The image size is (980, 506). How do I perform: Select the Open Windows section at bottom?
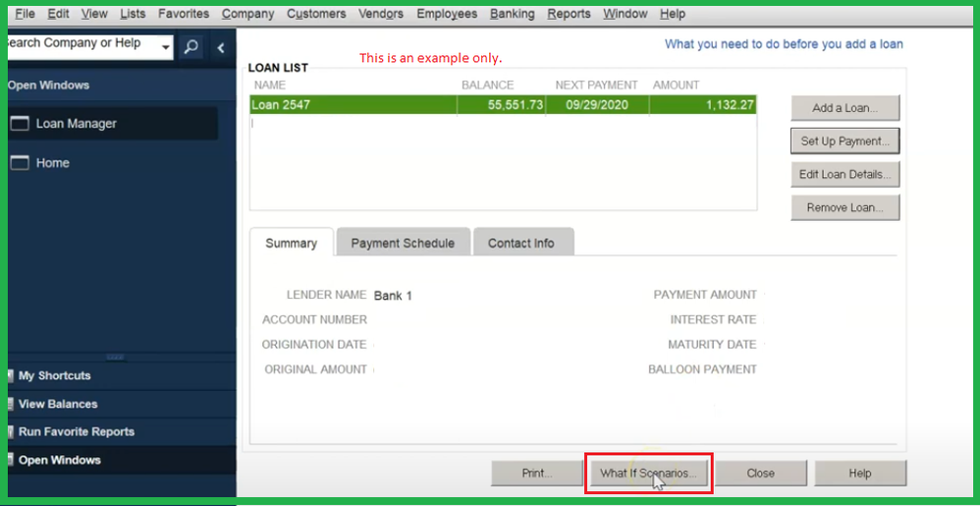click(x=122, y=461)
